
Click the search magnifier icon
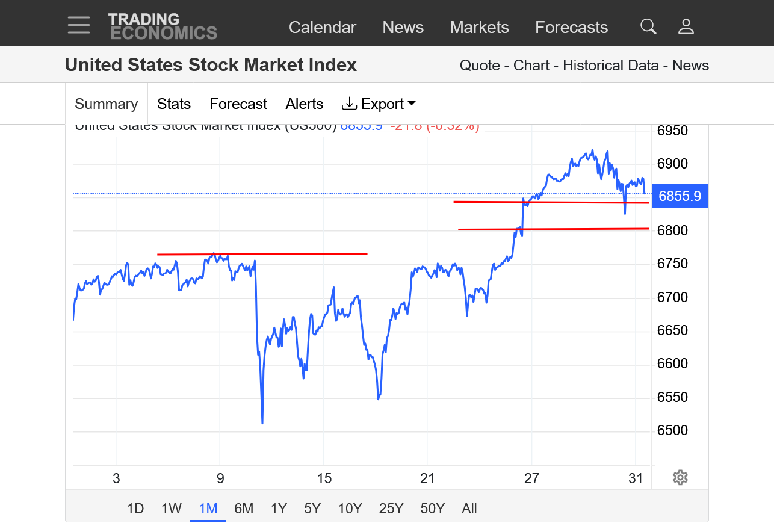tap(648, 26)
